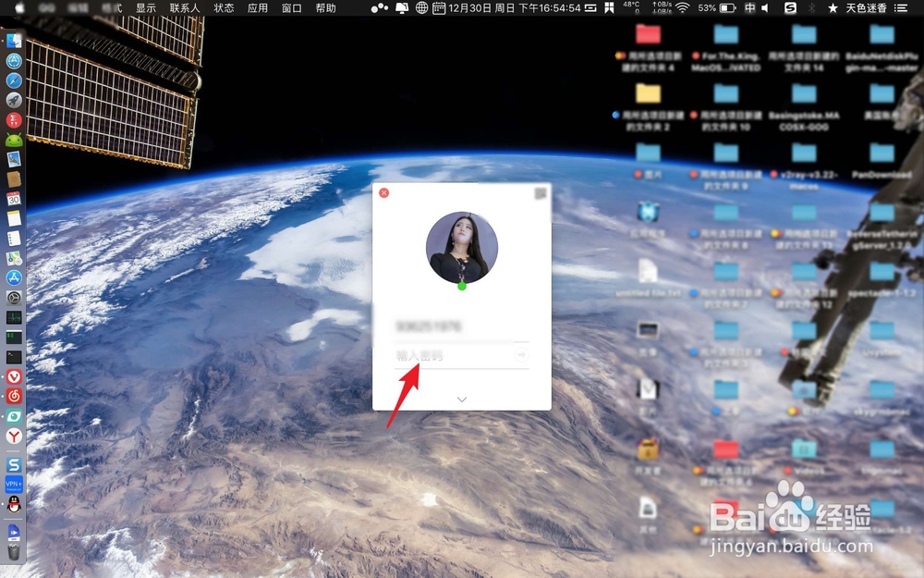This screenshot has width=924, height=578.
Task: Open Maps icon in Dock
Action: (x=14, y=258)
